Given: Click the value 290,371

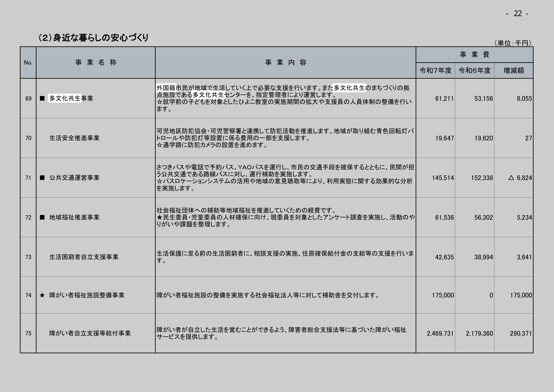Looking at the screenshot, I should 521,333.
